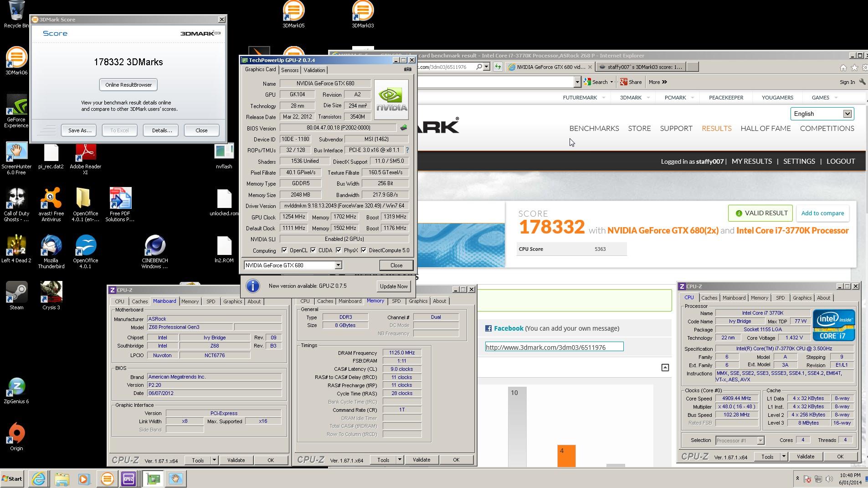The height and width of the screenshot is (488, 868).
Task: Click Save As in 3DMark Score window
Action: pos(80,130)
